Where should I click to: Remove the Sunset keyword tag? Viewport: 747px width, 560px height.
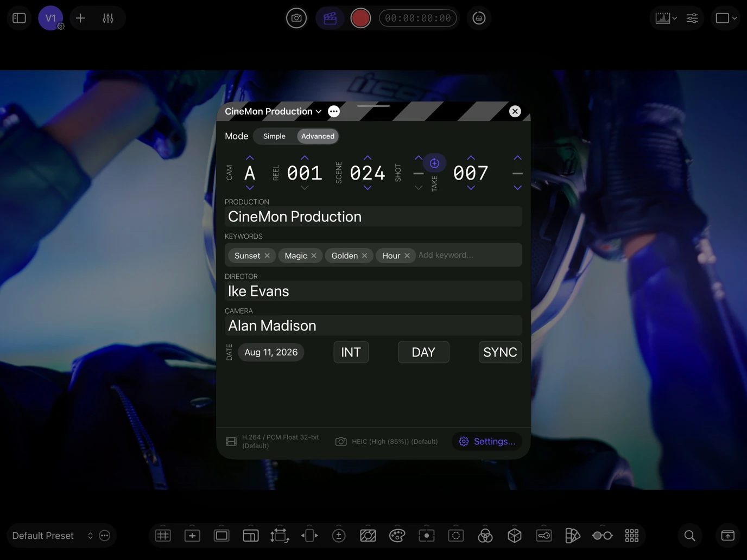pyautogui.click(x=267, y=256)
